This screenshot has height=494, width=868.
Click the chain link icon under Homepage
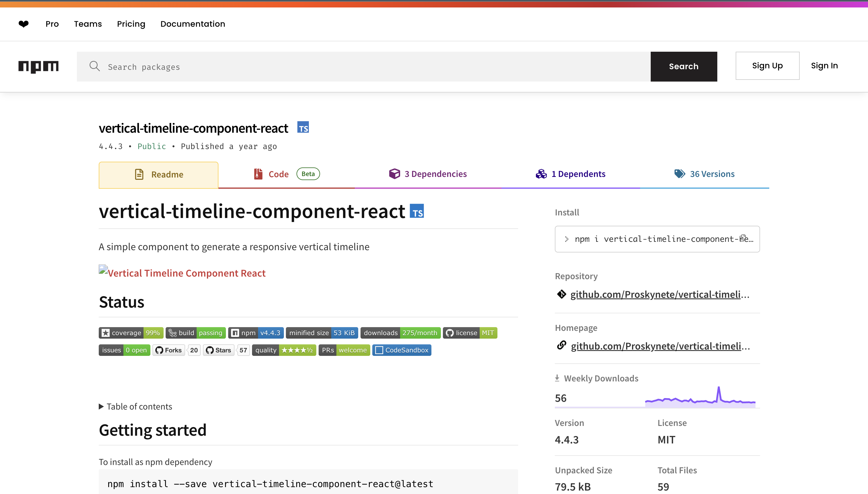[561, 346]
